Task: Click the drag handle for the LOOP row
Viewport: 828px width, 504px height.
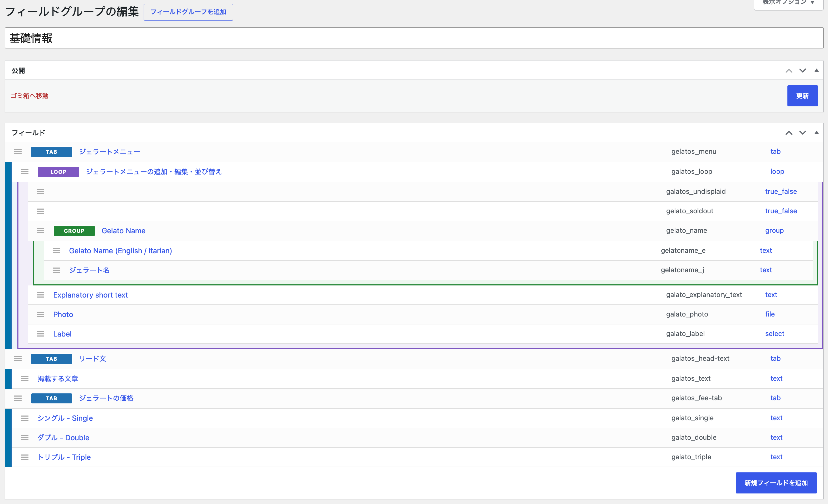Action: point(25,172)
